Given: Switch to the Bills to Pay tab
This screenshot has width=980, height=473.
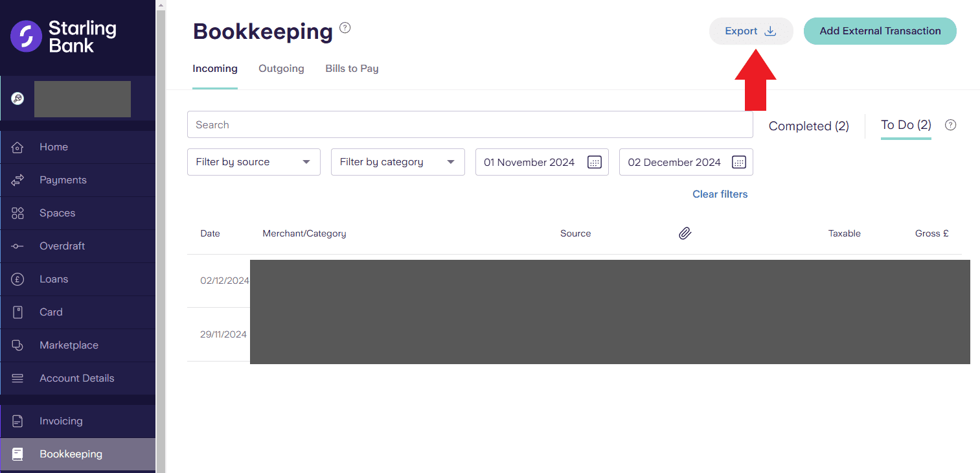Looking at the screenshot, I should [x=352, y=68].
